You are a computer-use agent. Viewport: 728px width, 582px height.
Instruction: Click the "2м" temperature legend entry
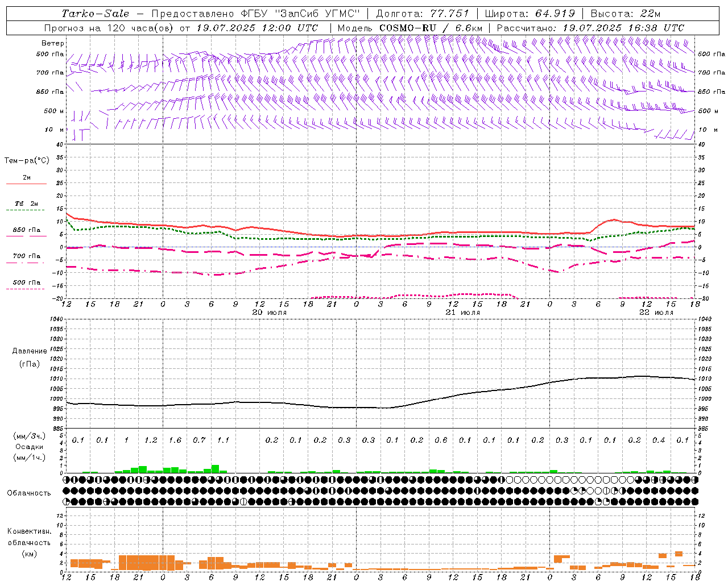coord(27,178)
